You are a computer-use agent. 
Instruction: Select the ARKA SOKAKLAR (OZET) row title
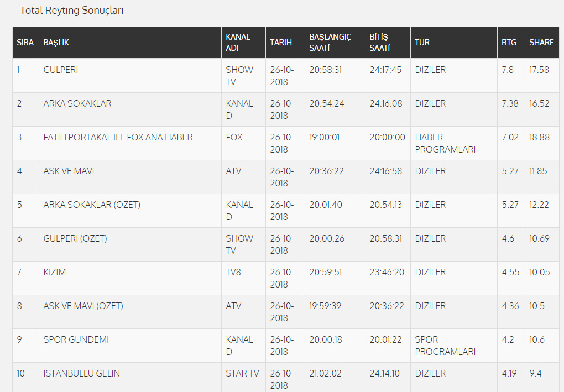pos(92,205)
